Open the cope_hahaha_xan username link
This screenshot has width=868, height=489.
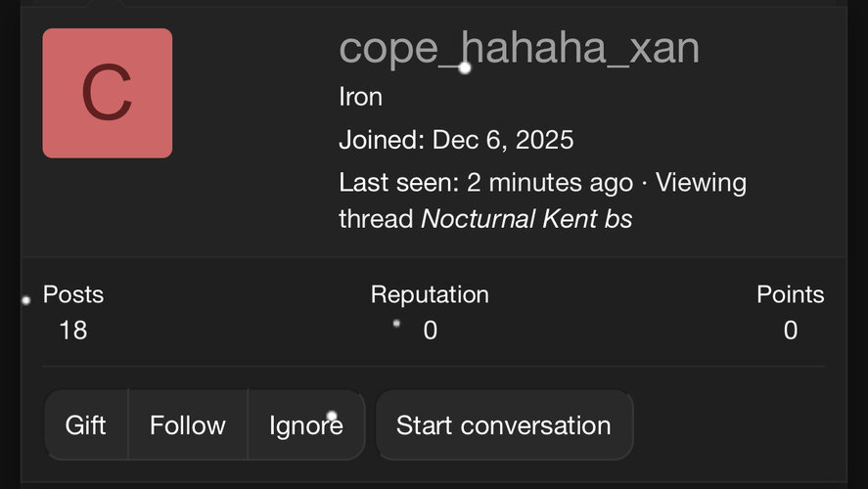pos(519,48)
